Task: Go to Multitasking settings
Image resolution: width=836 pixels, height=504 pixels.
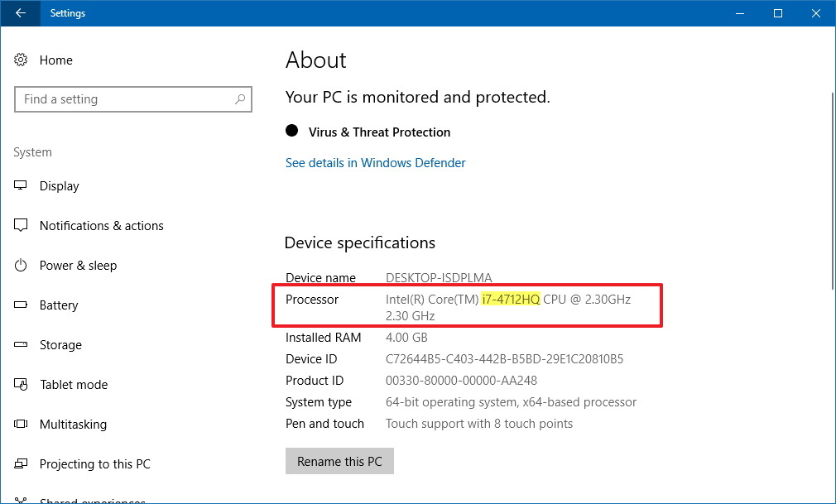Action: tap(73, 425)
